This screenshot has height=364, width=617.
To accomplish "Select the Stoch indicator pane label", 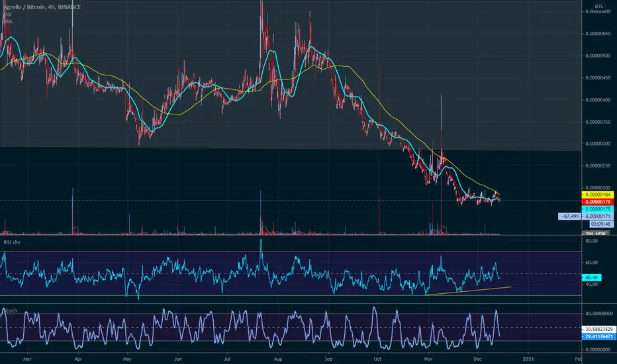I will point(10,311).
